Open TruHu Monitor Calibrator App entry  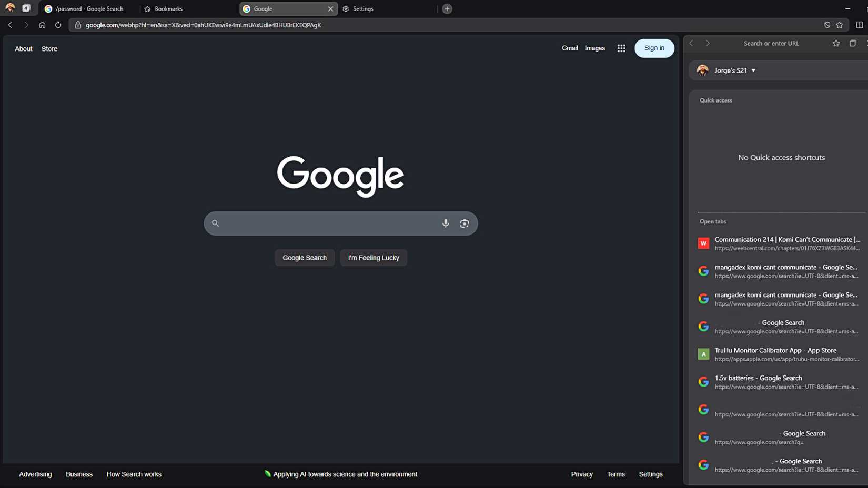tap(779, 354)
